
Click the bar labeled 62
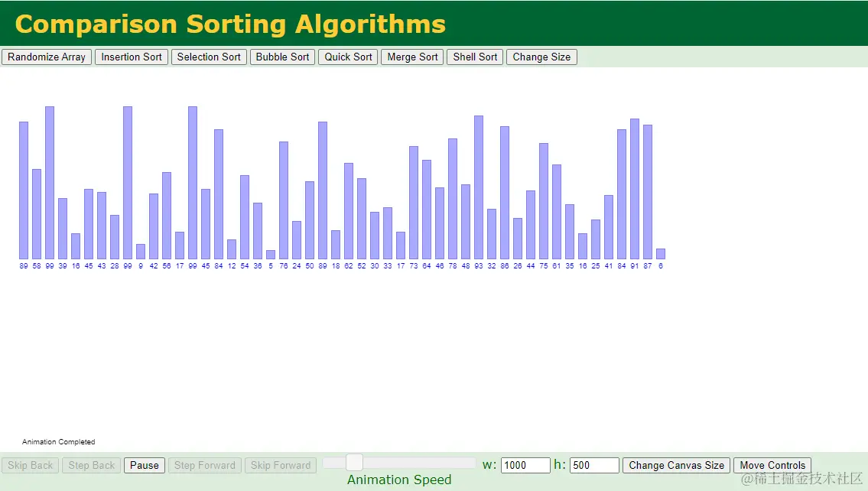point(349,211)
